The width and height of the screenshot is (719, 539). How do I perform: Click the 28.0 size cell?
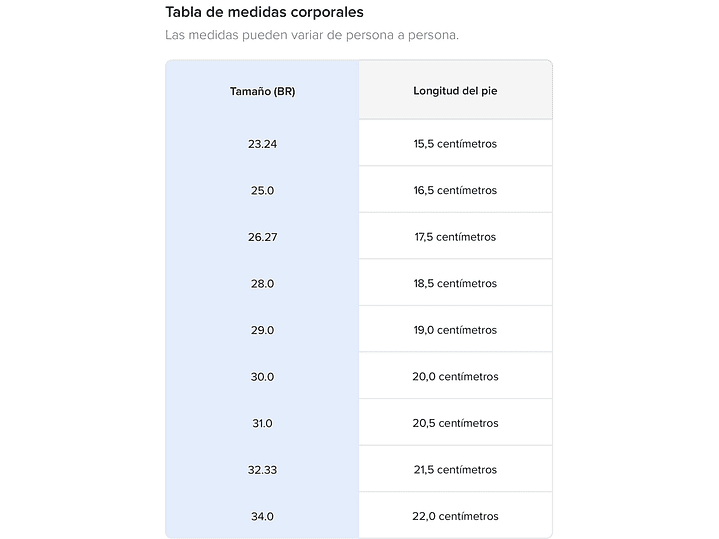point(262,284)
